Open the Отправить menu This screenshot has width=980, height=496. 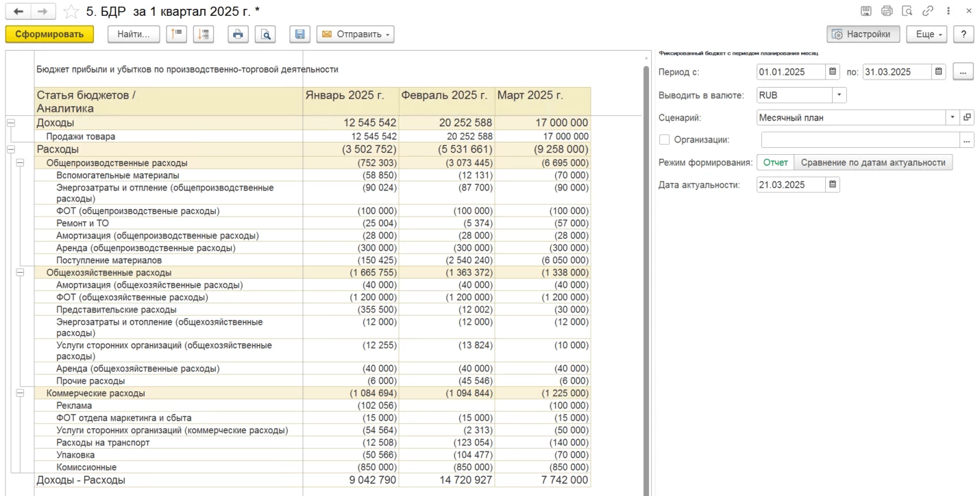pyautogui.click(x=355, y=34)
